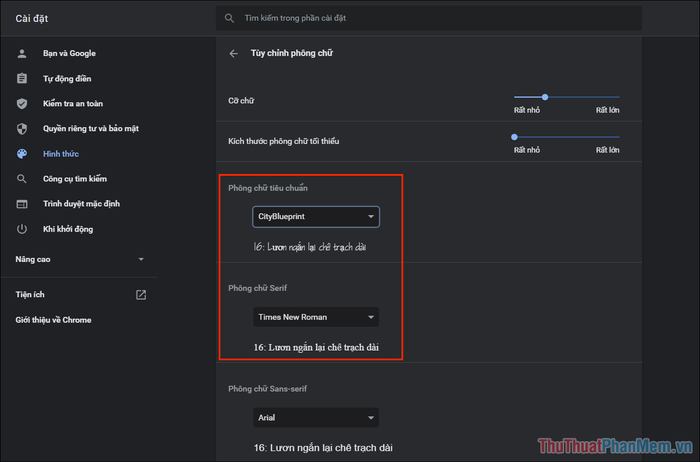Open the CityBlueprint standard font dropdown
The width and height of the screenshot is (700, 462).
tap(316, 217)
